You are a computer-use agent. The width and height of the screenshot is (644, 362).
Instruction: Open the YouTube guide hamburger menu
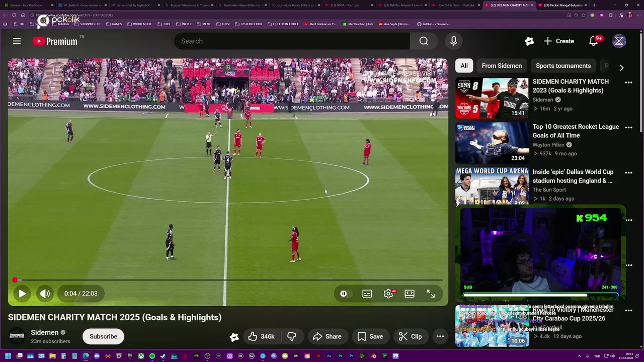(x=17, y=41)
